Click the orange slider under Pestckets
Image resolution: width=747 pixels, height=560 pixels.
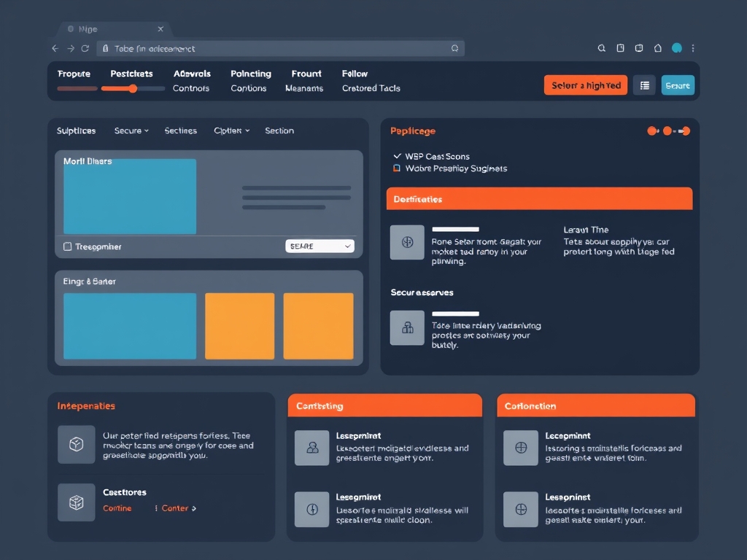pos(133,88)
